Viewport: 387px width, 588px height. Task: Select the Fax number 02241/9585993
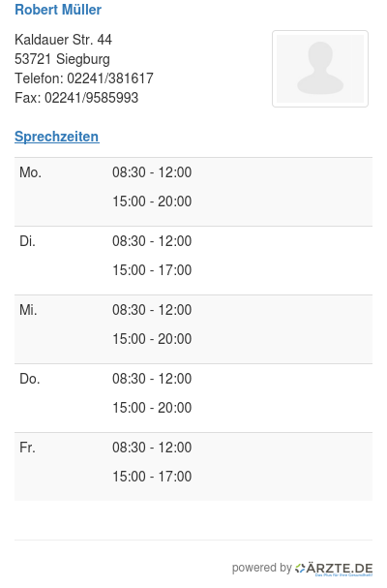[91, 98]
